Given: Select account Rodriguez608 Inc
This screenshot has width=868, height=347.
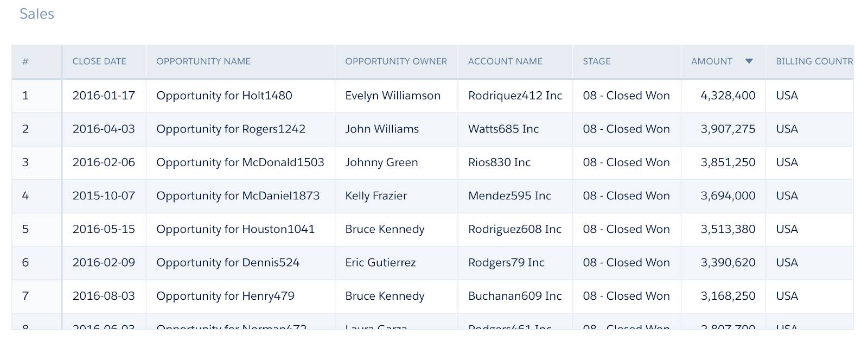Looking at the screenshot, I should (515, 229).
